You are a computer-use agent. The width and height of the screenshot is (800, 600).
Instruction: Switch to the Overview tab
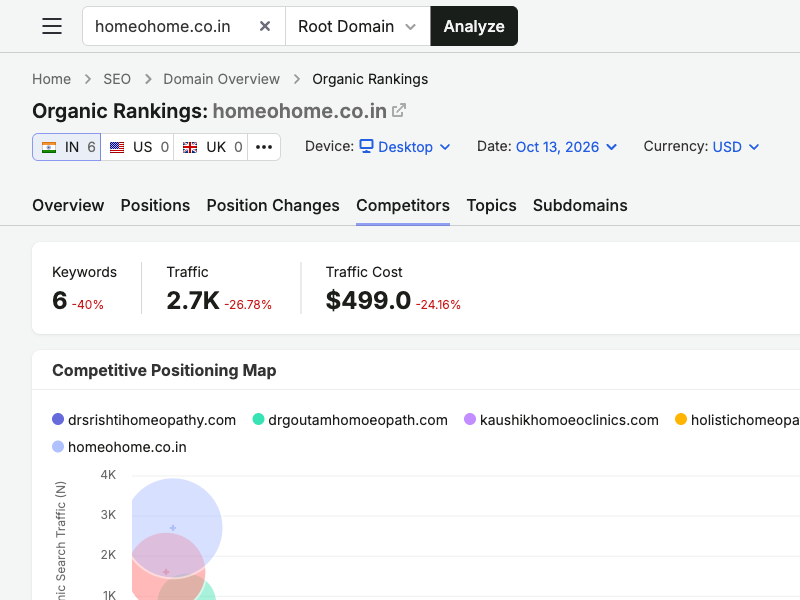[68, 205]
